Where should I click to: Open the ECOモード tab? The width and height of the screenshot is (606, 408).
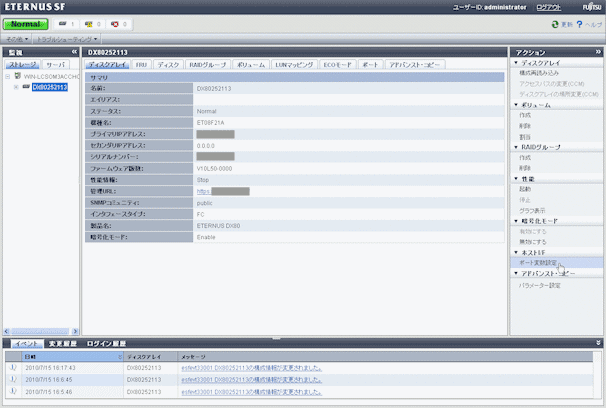click(337, 65)
